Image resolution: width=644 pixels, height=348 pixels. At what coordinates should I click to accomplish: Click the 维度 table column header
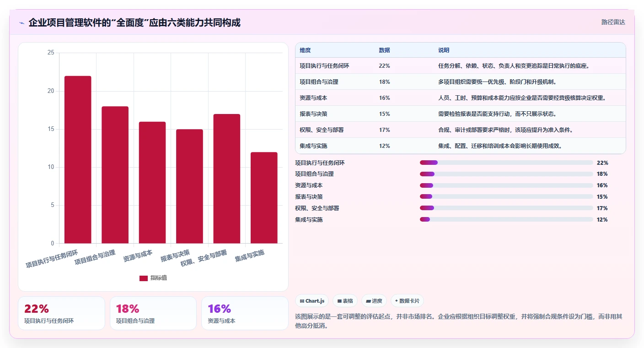[305, 50]
